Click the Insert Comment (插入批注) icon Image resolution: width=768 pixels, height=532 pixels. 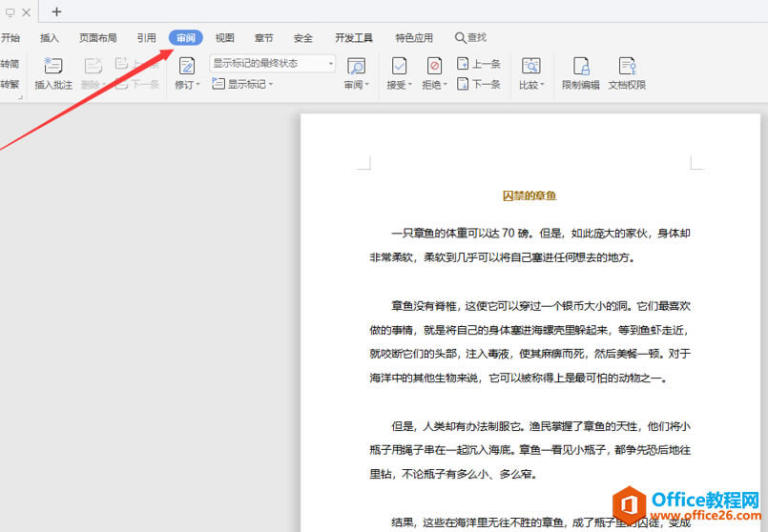(52, 66)
